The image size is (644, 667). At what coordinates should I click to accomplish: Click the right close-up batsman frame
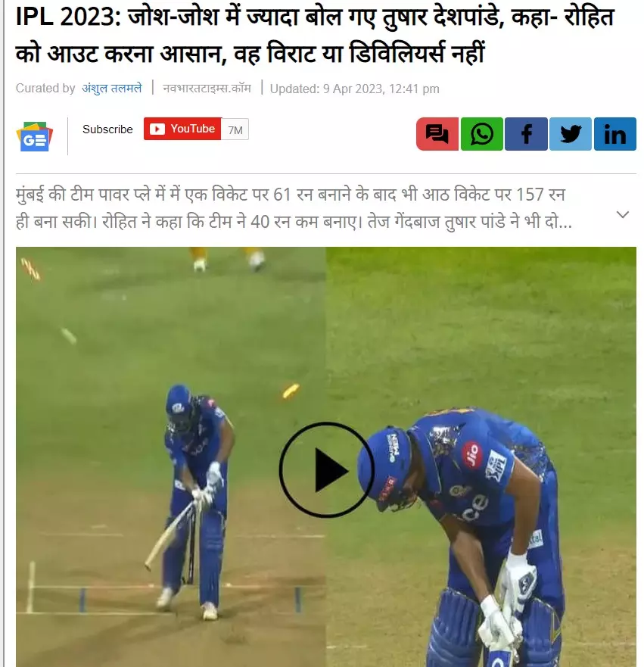(x=481, y=457)
